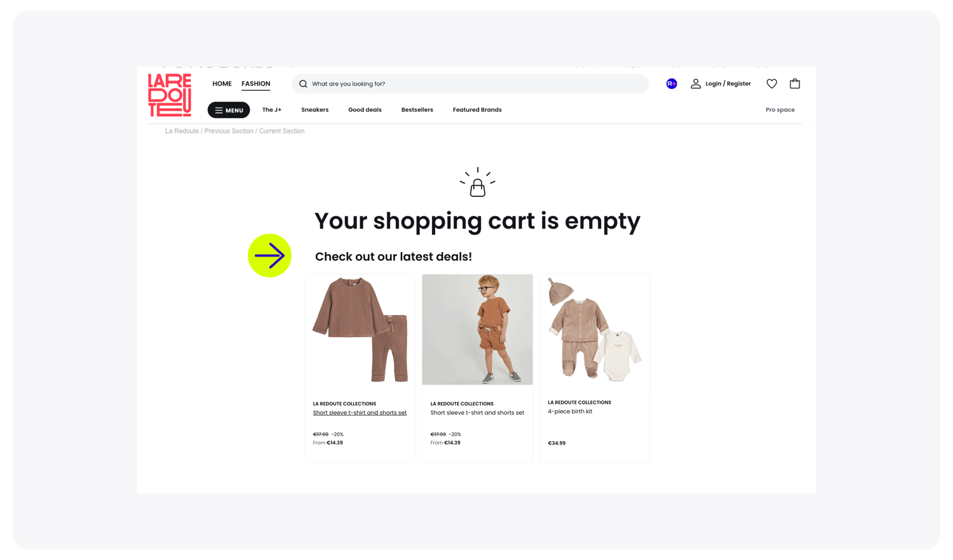The width and height of the screenshot is (953, 560).
Task: Open the shopping bag icon
Action: pos(795,84)
